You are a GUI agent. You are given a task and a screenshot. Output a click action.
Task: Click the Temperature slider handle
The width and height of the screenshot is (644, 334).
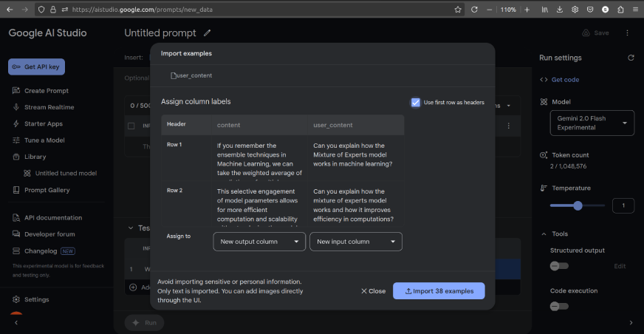(578, 205)
